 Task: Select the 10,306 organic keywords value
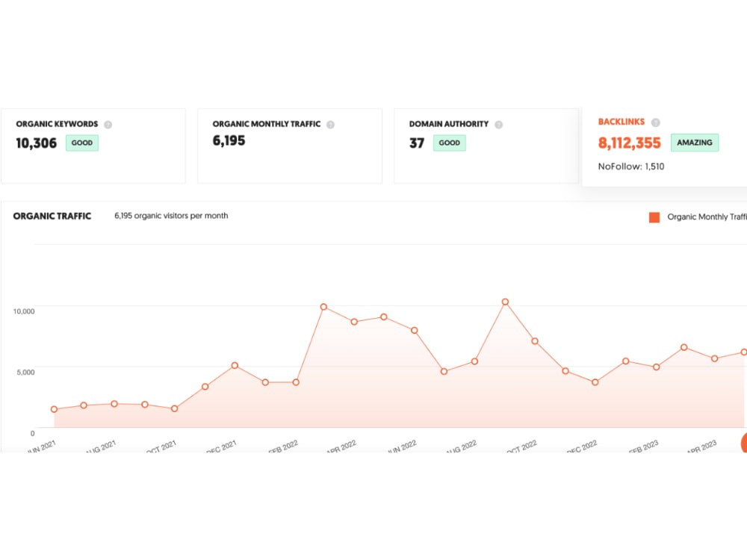tap(36, 143)
